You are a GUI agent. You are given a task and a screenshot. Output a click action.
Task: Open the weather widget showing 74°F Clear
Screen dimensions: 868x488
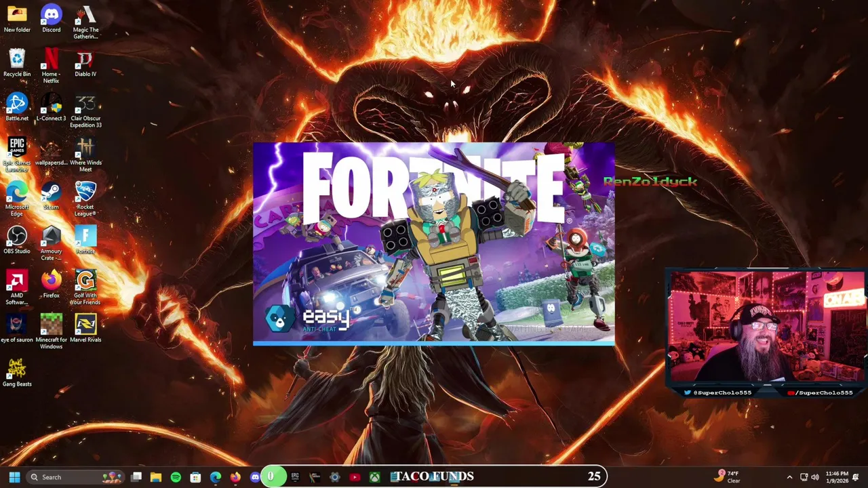point(728,477)
